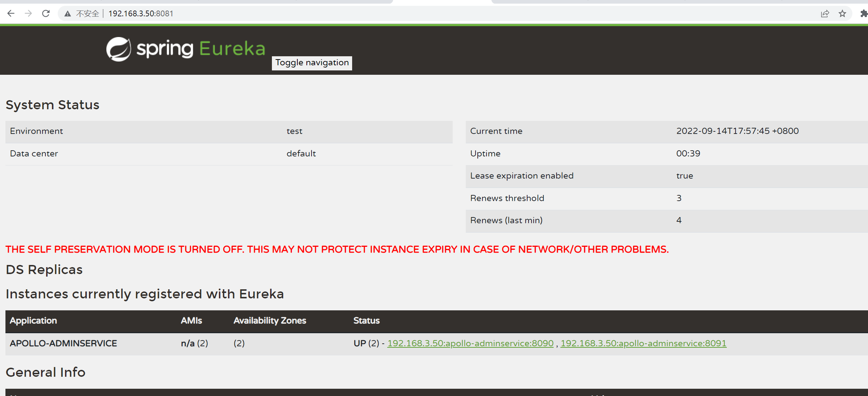Image resolution: width=868 pixels, height=396 pixels.
Task: Click the Application column header
Action: tap(33, 321)
